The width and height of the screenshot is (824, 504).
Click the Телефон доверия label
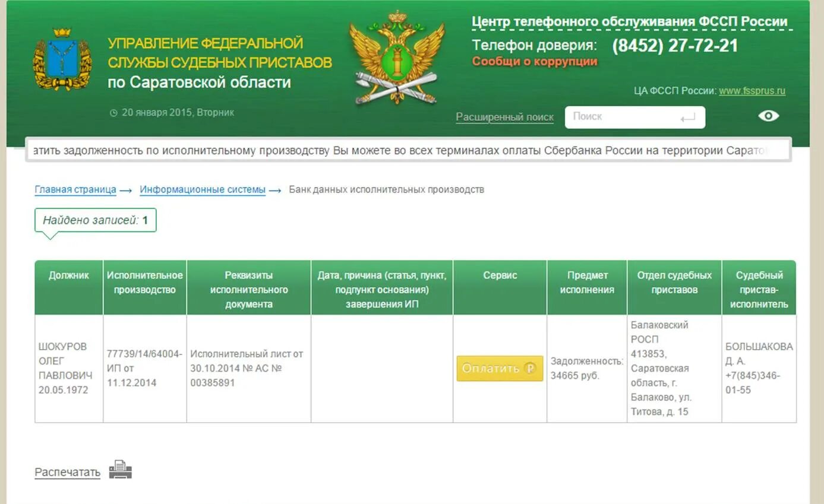[534, 45]
